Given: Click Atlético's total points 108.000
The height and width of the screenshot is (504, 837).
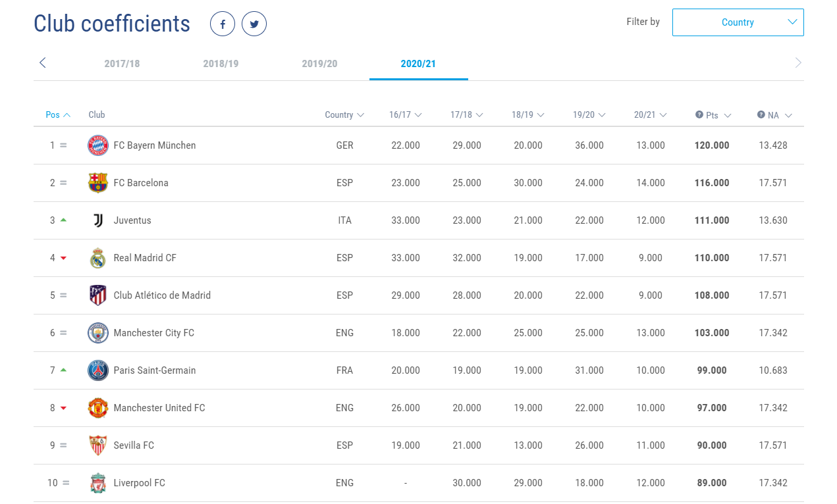Looking at the screenshot, I should click(x=712, y=295).
